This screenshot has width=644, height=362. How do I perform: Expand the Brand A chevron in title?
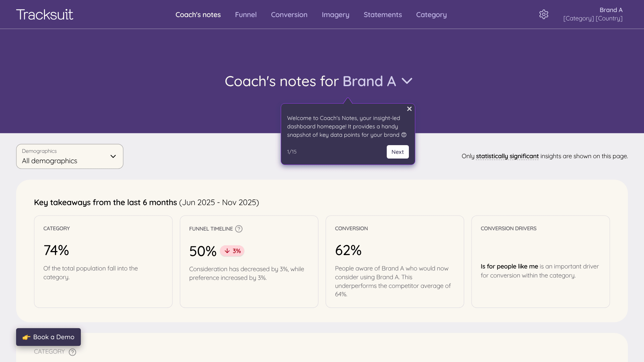pyautogui.click(x=407, y=81)
